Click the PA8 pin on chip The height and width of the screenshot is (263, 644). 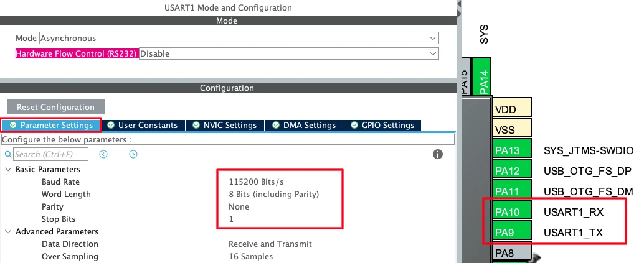512,251
